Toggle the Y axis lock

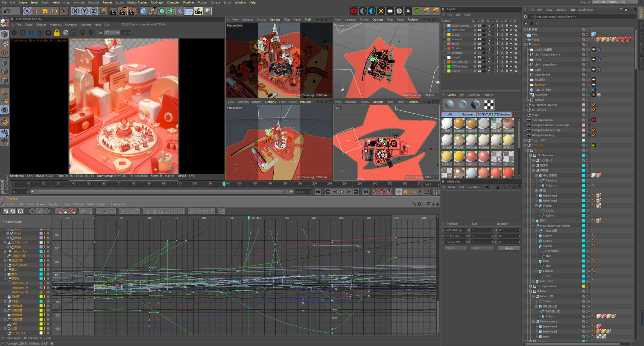click(85, 11)
